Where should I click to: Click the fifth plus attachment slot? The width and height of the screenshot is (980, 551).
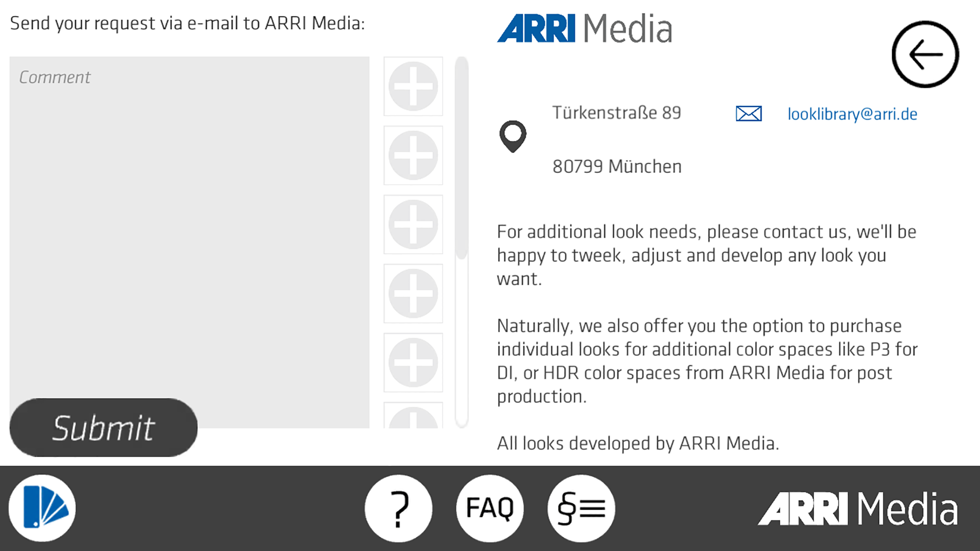(413, 362)
